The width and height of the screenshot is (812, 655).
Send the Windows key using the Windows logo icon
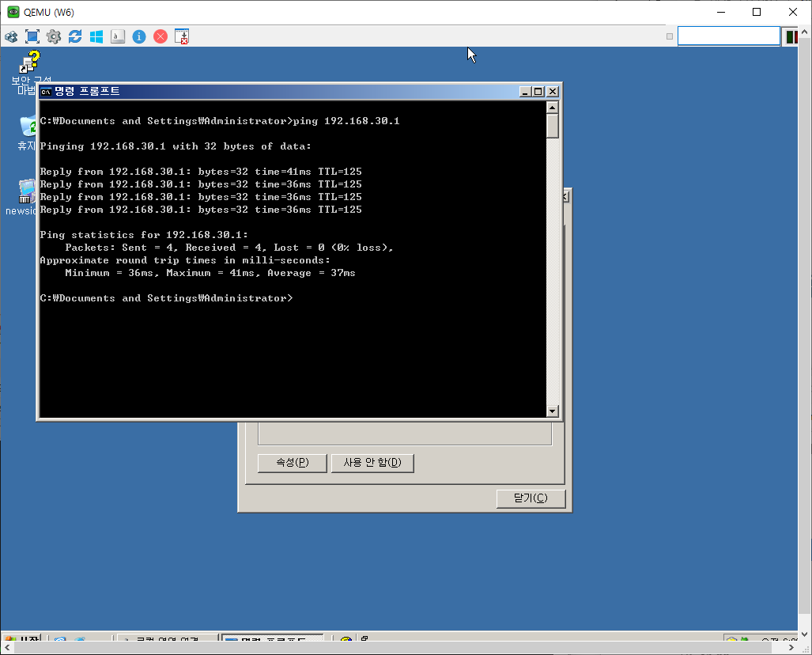pyautogui.click(x=96, y=37)
